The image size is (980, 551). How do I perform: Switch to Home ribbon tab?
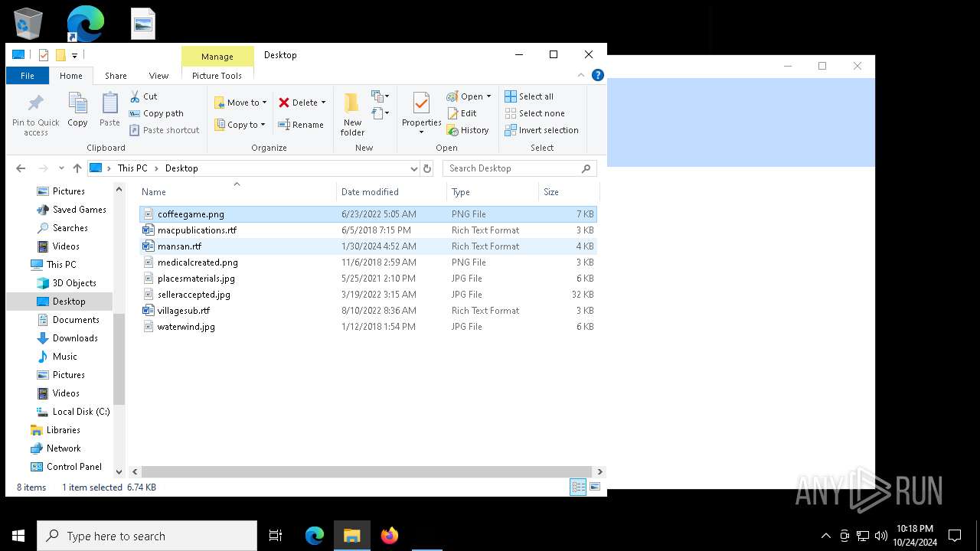coord(71,76)
